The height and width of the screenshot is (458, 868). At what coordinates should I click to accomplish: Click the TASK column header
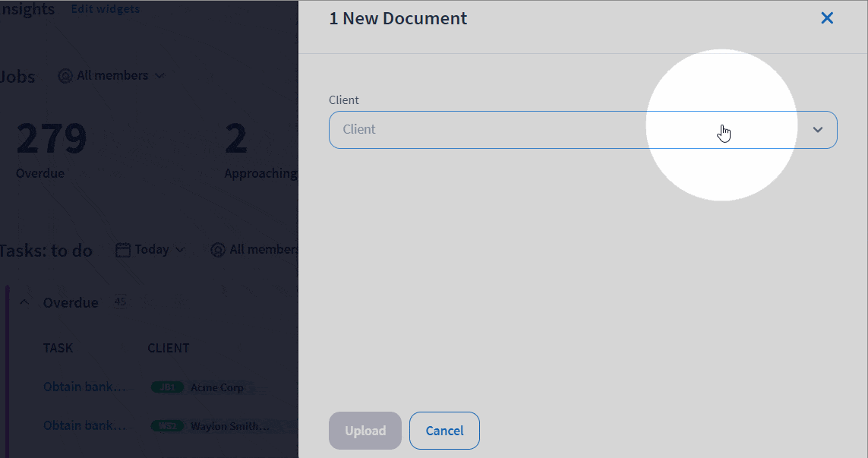(x=58, y=348)
